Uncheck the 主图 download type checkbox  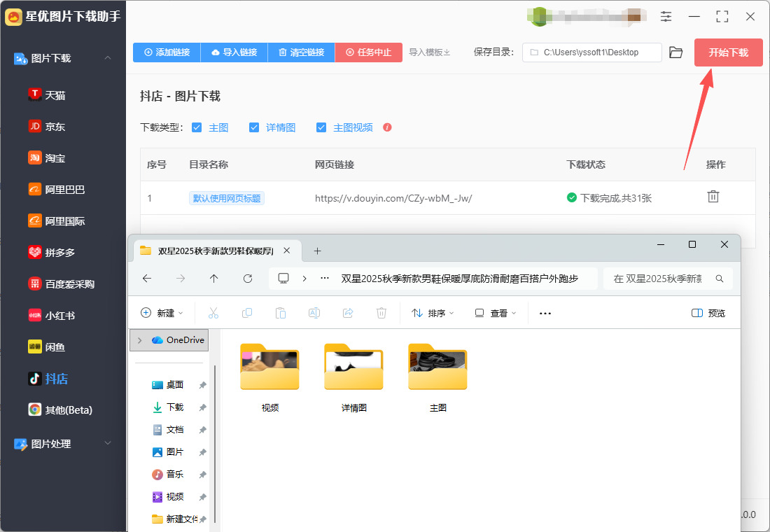(x=197, y=127)
